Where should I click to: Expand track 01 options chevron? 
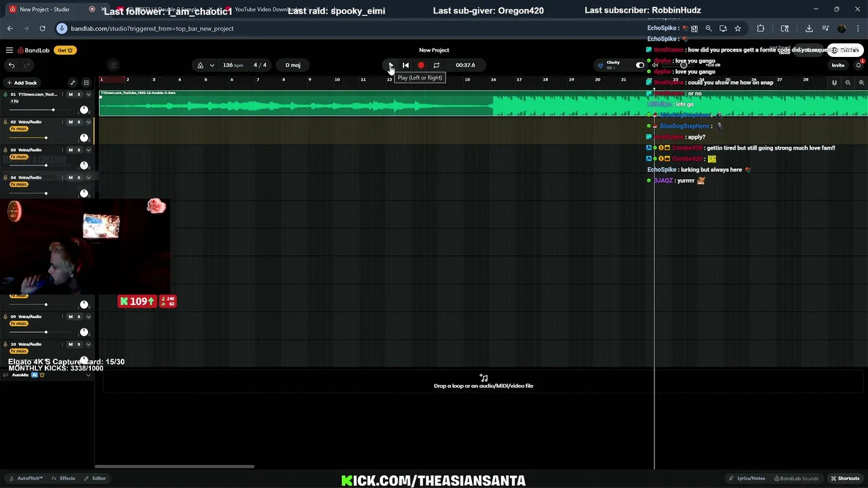(88, 94)
